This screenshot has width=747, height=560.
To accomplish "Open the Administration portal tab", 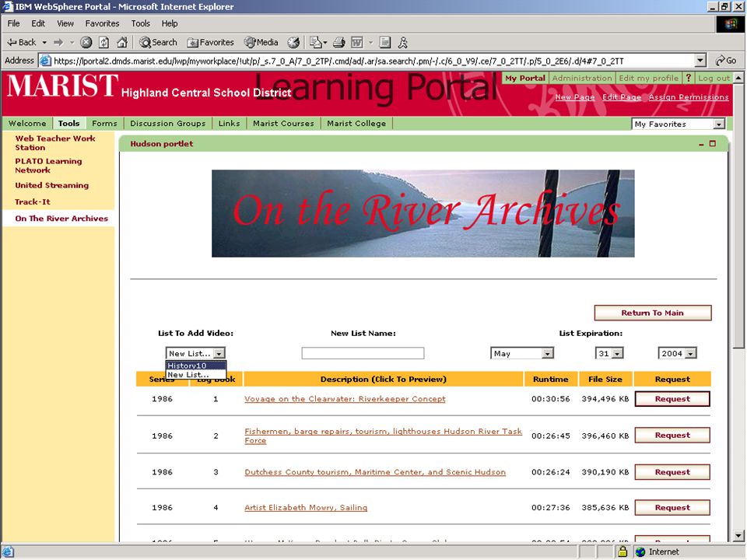I will point(582,78).
